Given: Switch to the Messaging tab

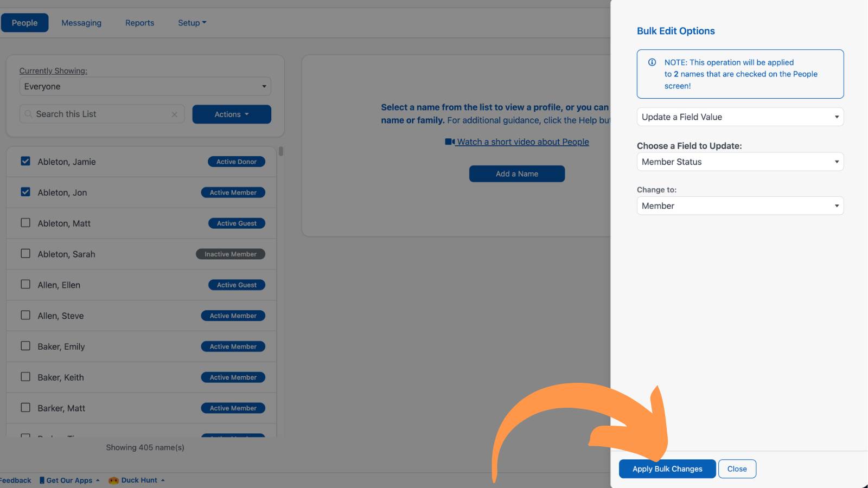Looking at the screenshot, I should pyautogui.click(x=81, y=23).
